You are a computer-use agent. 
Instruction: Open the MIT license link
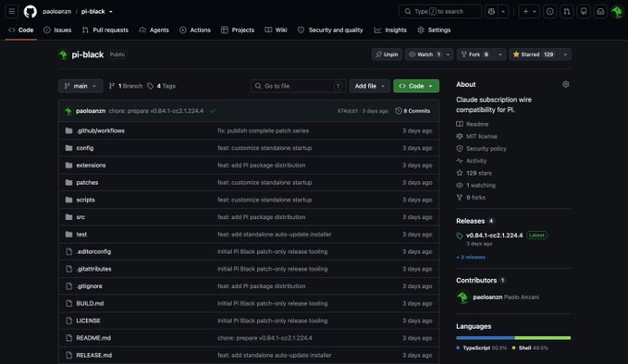tap(477, 137)
